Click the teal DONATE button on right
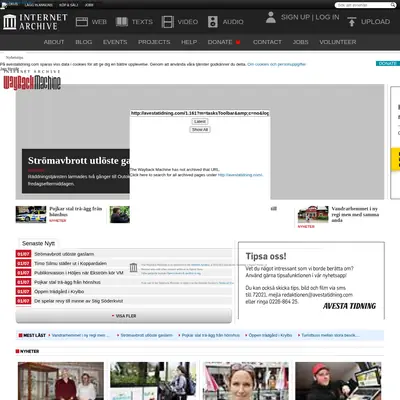 pyautogui.click(x=388, y=63)
